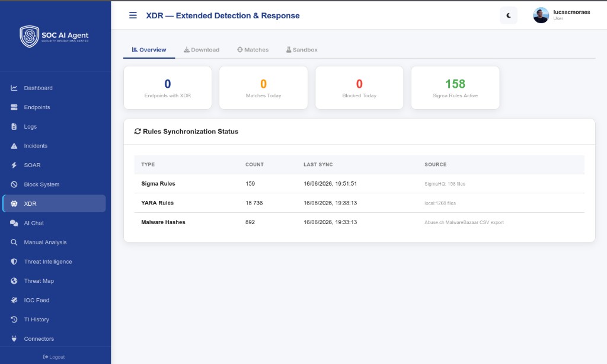This screenshot has height=364, width=607.
Task: Click the Block System ban icon
Action: [x=14, y=184]
